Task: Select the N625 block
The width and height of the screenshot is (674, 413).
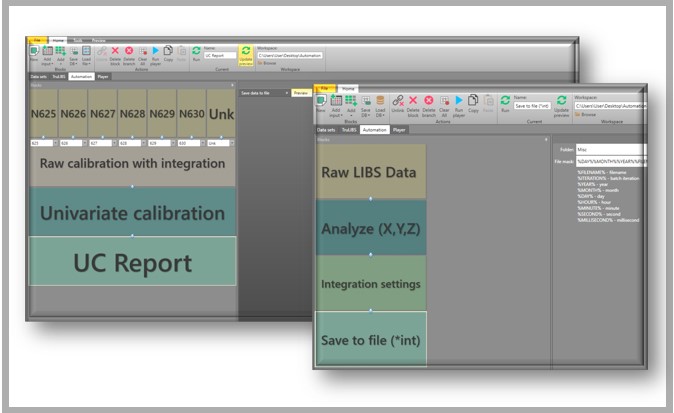Action: click(x=43, y=113)
